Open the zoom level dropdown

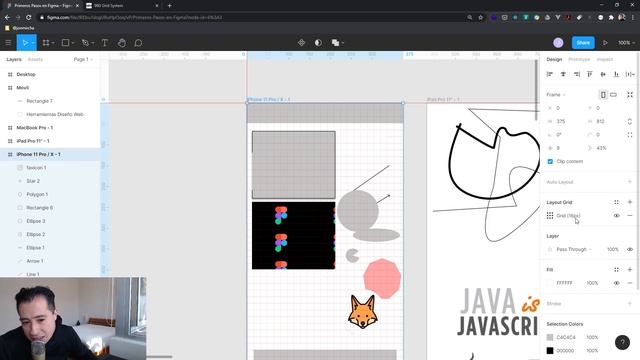click(x=626, y=42)
